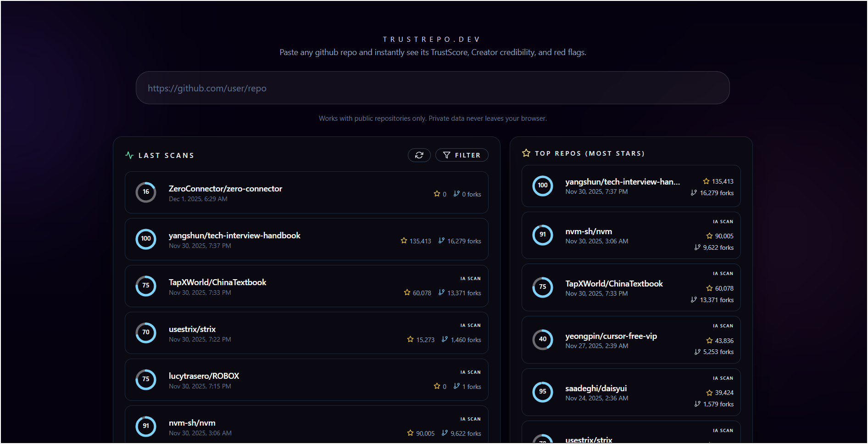The height and width of the screenshot is (444, 868).
Task: Click the star icon on yangshun/tech-interview-handbook row
Action: tap(403, 241)
